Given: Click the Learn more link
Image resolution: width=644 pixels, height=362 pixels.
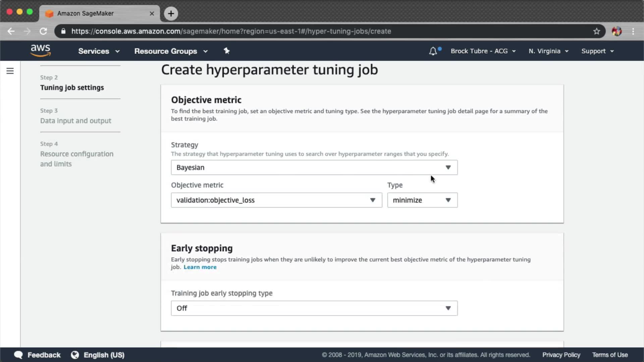Looking at the screenshot, I should pyautogui.click(x=200, y=267).
